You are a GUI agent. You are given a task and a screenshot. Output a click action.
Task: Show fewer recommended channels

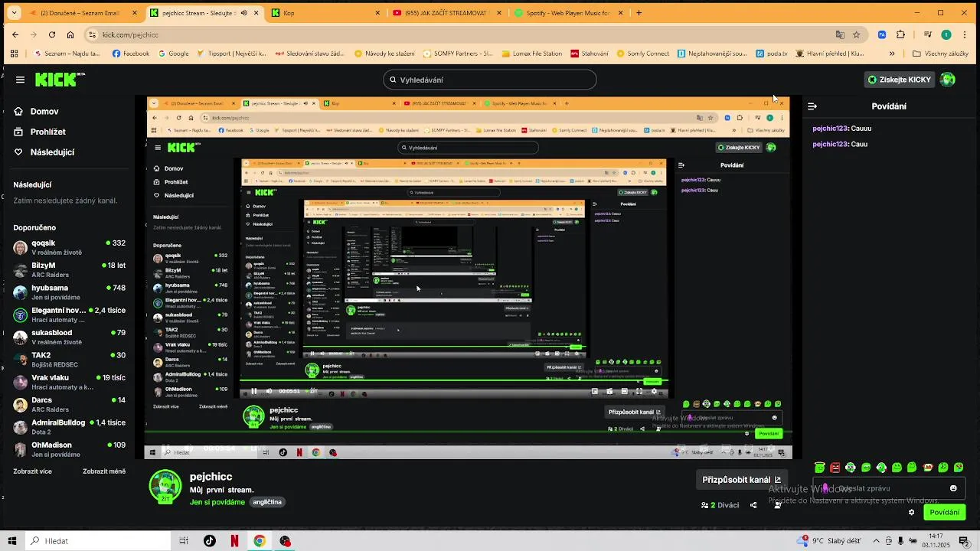(104, 471)
